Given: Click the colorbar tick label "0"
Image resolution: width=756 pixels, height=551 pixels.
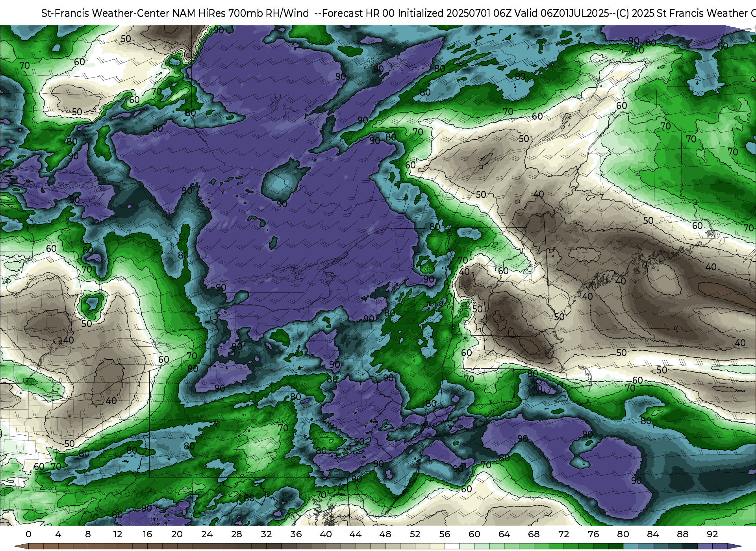Looking at the screenshot, I should [28, 534].
